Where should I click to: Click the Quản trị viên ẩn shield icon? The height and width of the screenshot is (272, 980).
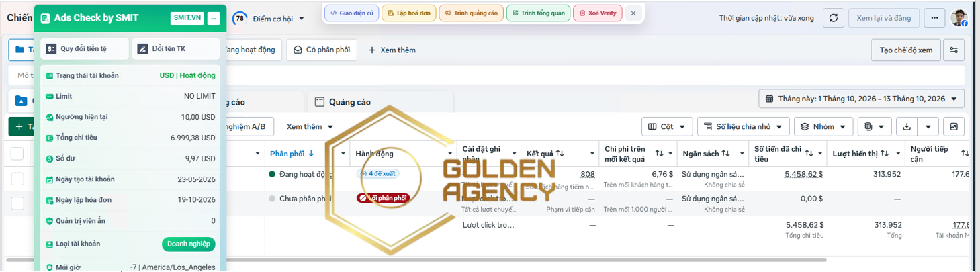point(50,221)
